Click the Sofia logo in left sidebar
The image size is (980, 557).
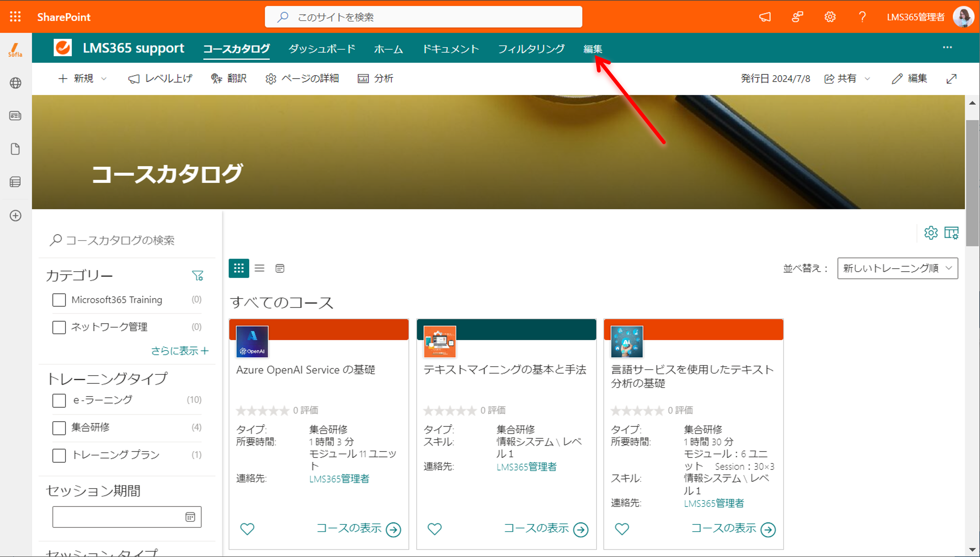(x=15, y=50)
